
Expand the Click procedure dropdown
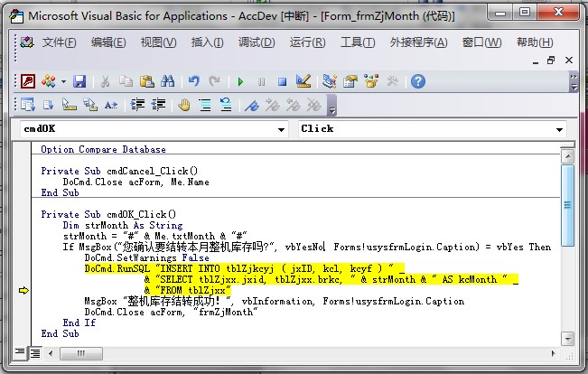coord(559,129)
